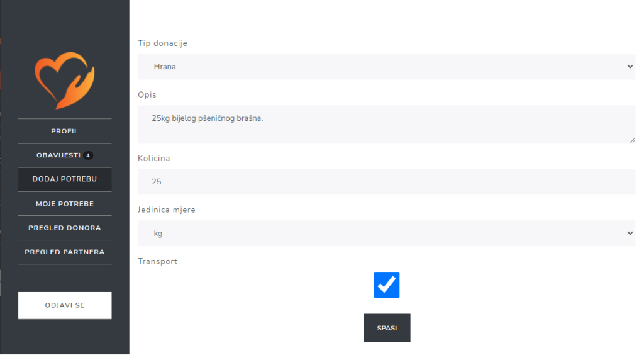
Task: Click the Opis textarea resize handle
Action: coord(632,140)
